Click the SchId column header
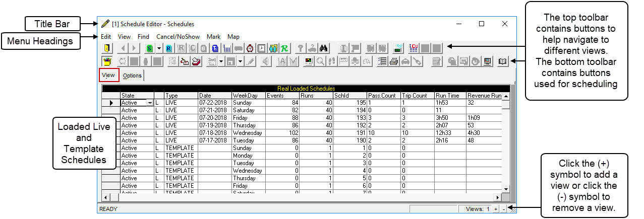Screen dimensions: 644x219 coord(350,95)
